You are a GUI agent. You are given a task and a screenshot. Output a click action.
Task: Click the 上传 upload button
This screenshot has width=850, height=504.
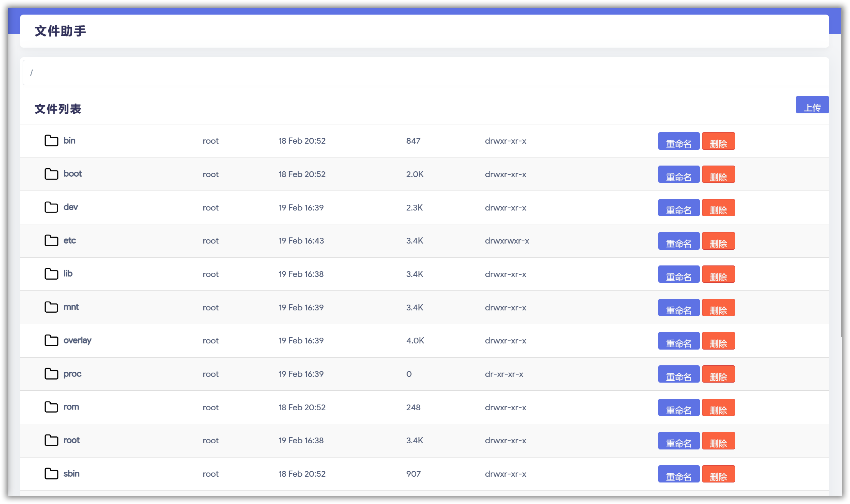pos(812,105)
